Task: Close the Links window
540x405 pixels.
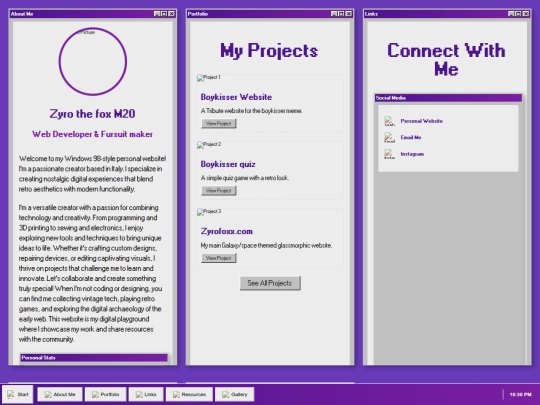Action: pos(526,14)
